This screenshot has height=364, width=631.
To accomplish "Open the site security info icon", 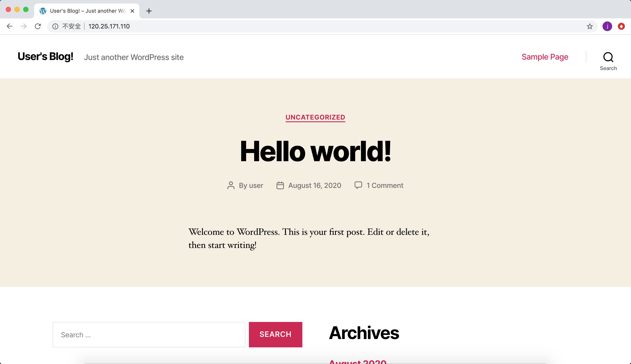I will [55, 26].
